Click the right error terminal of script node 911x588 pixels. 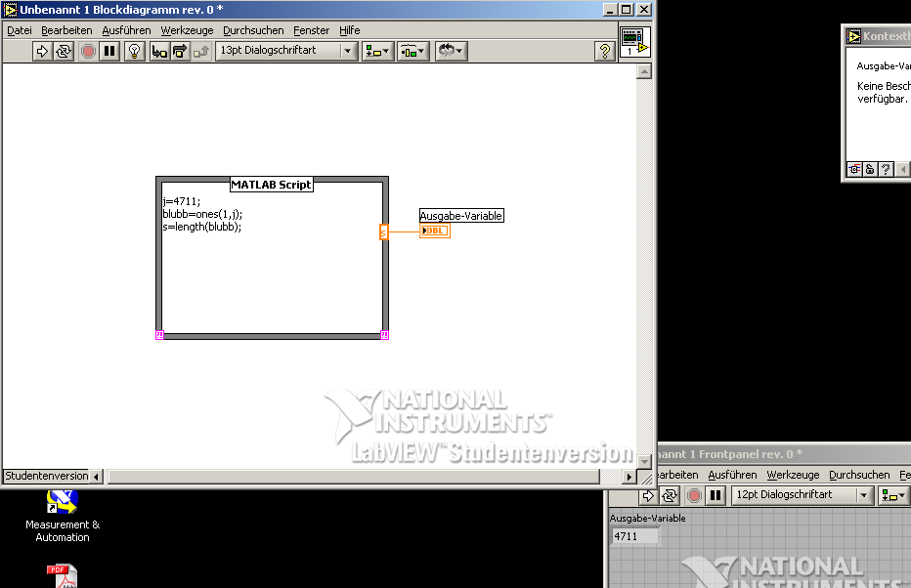coord(384,335)
